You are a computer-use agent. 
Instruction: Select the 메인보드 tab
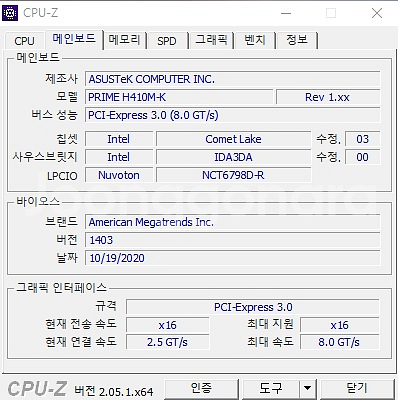74,39
